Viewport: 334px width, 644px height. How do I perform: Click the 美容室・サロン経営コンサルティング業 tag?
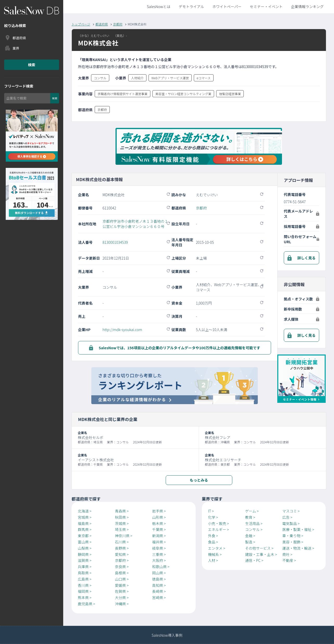point(183,94)
